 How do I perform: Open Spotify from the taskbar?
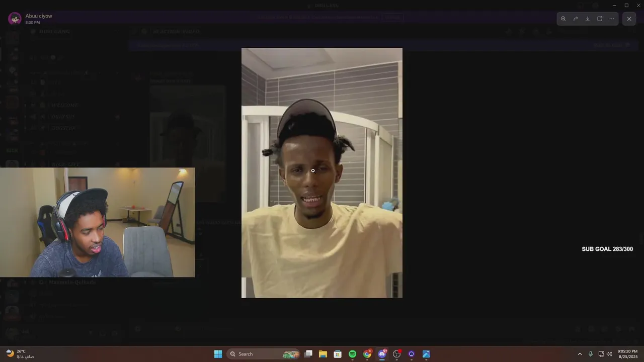353,354
